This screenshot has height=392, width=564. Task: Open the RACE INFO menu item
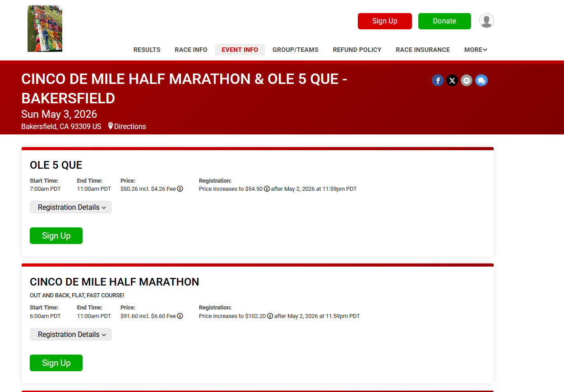click(x=191, y=50)
